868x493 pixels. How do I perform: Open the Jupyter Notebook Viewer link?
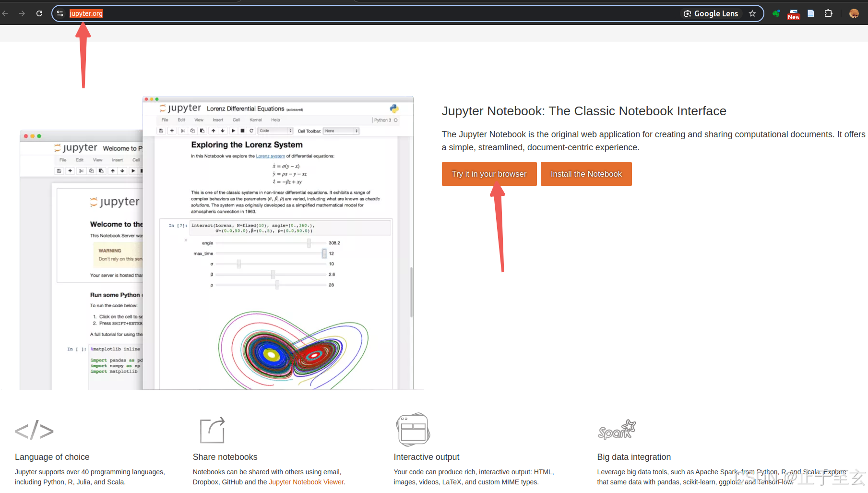(x=306, y=482)
